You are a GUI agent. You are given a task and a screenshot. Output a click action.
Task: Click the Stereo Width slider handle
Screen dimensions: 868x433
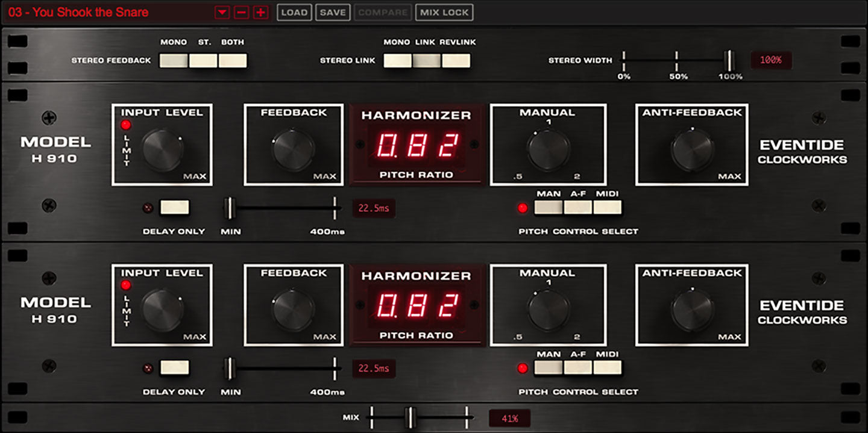[x=729, y=60]
